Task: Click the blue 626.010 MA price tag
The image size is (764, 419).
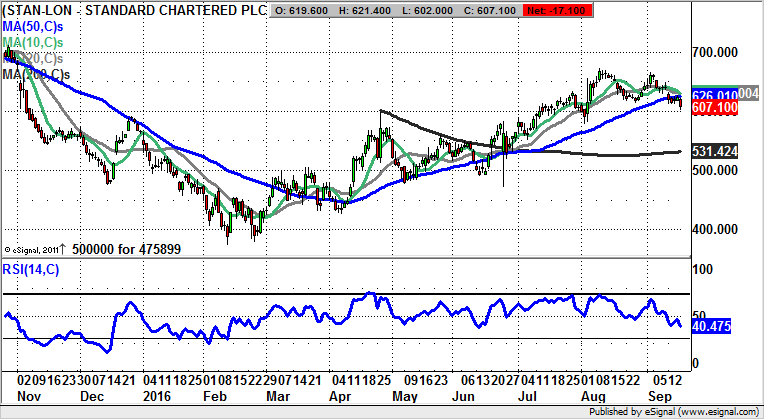Action: tap(711, 94)
